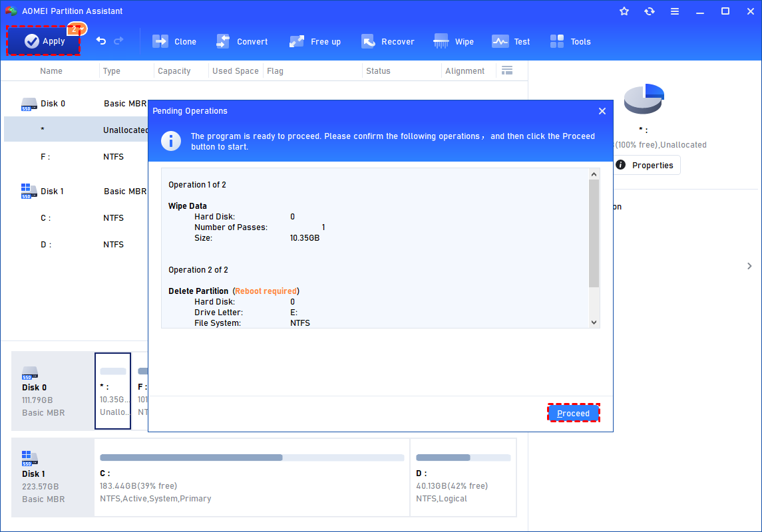Viewport: 762px width, 532px height.
Task: Expand the right panel chevron arrow
Action: [749, 266]
